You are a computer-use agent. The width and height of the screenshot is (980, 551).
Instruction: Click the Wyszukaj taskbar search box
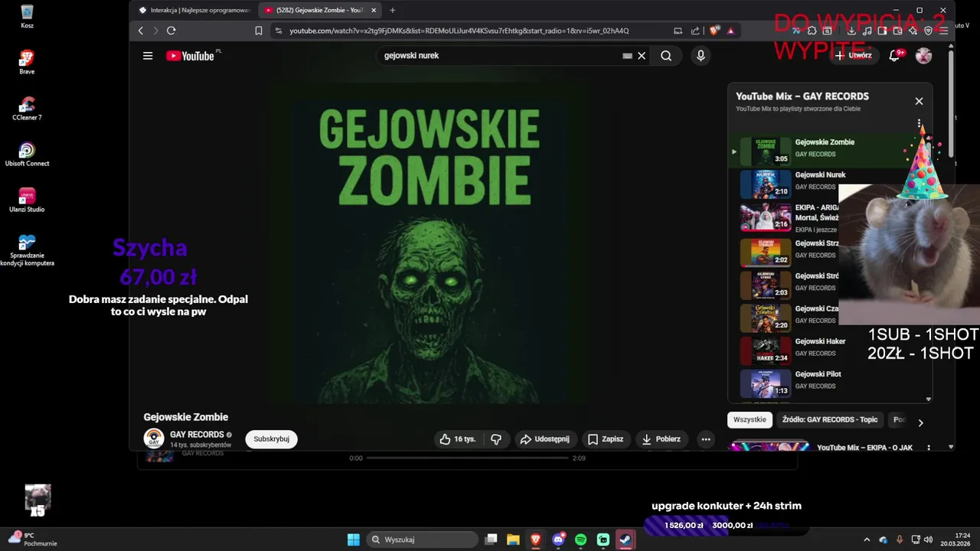point(423,540)
